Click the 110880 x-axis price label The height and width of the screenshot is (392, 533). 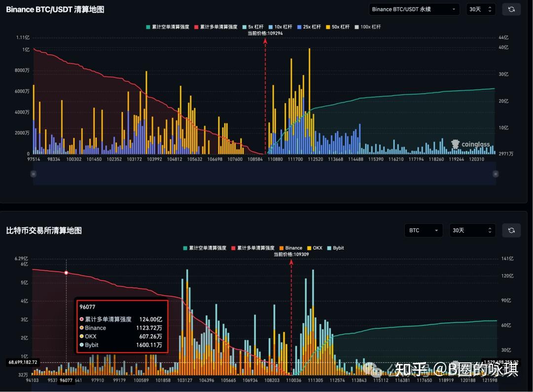(x=275, y=159)
